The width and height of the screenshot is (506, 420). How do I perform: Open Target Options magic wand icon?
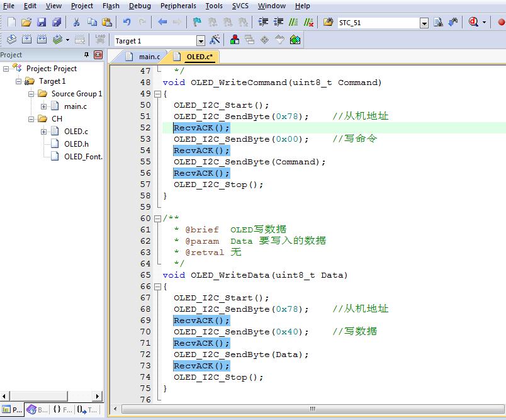click(214, 40)
